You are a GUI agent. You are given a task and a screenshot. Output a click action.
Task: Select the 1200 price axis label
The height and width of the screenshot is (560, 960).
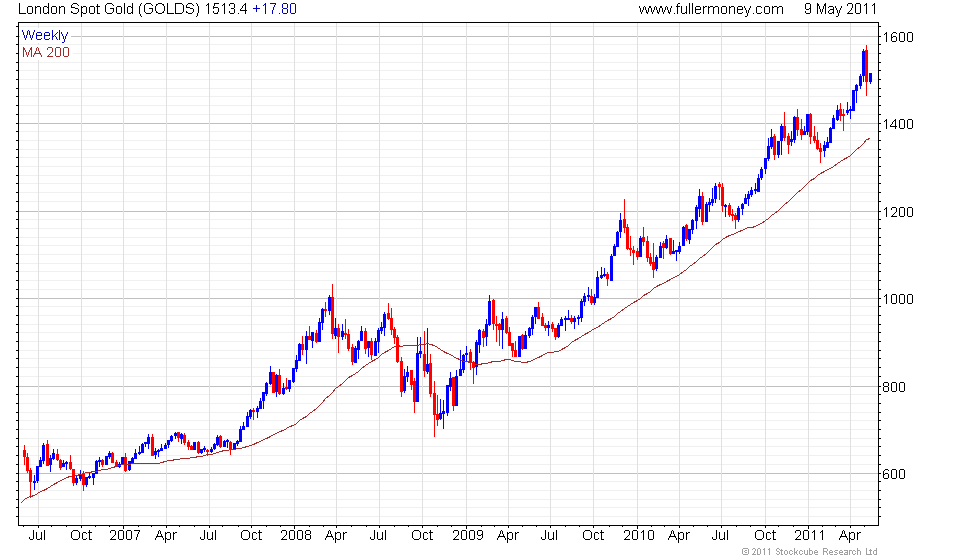[898, 212]
